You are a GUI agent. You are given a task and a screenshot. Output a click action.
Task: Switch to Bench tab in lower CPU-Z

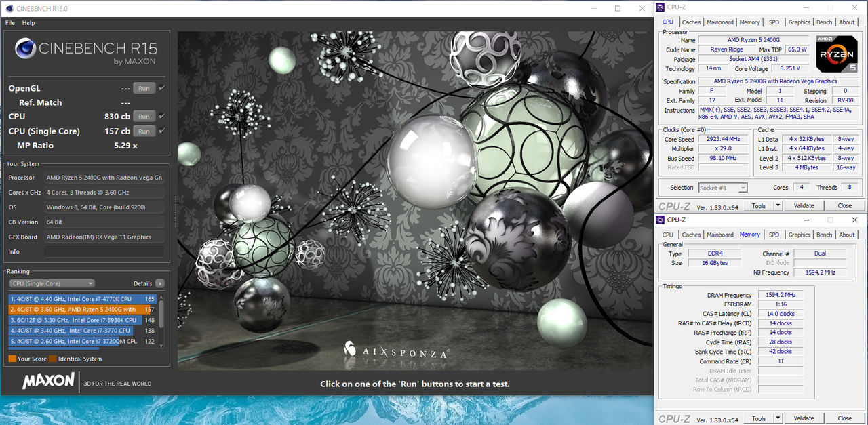[824, 235]
